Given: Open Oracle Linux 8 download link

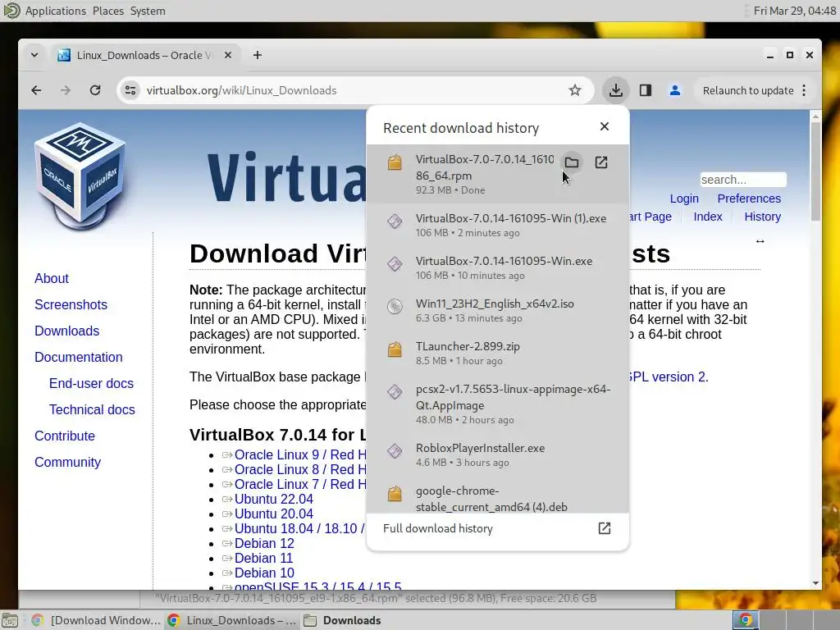Looking at the screenshot, I should [300, 470].
